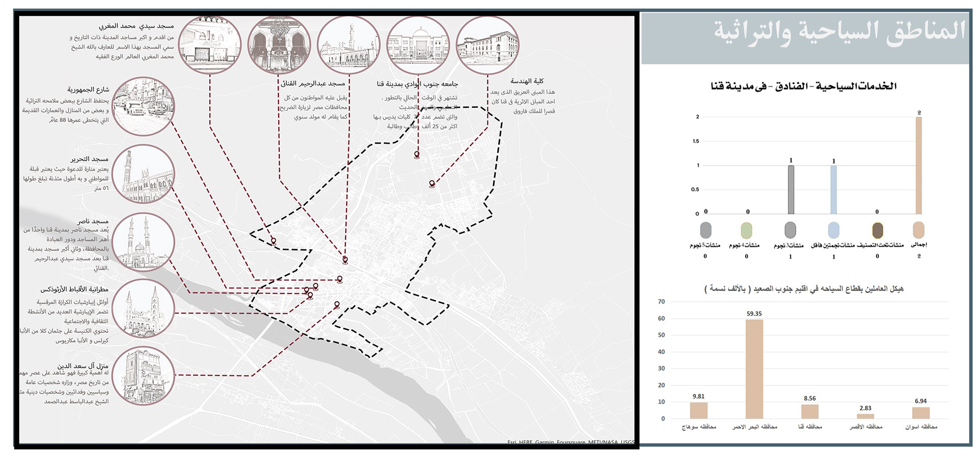
Task: Click the Red Sea governorate 59.35 bar
Action: 754,369
